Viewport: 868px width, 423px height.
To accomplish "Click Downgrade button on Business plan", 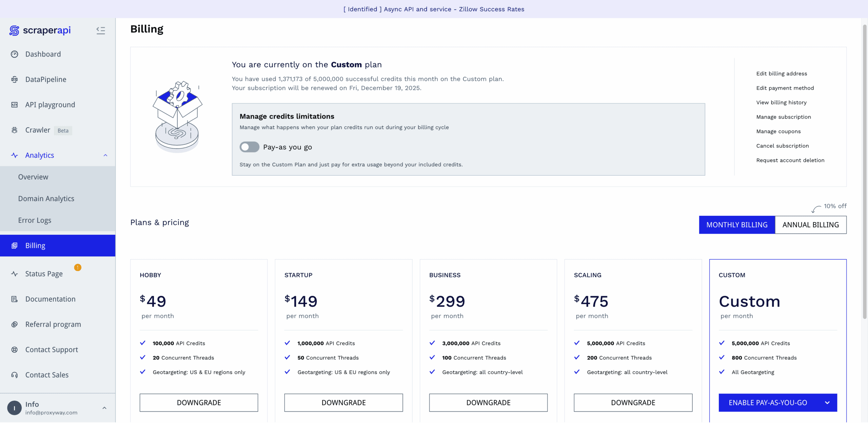I will (x=488, y=403).
